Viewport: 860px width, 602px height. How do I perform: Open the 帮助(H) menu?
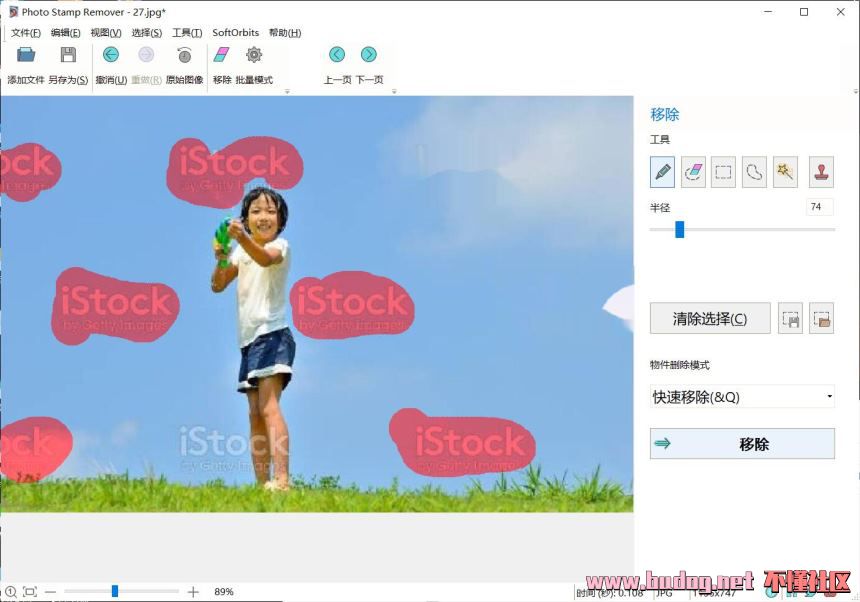[x=285, y=33]
